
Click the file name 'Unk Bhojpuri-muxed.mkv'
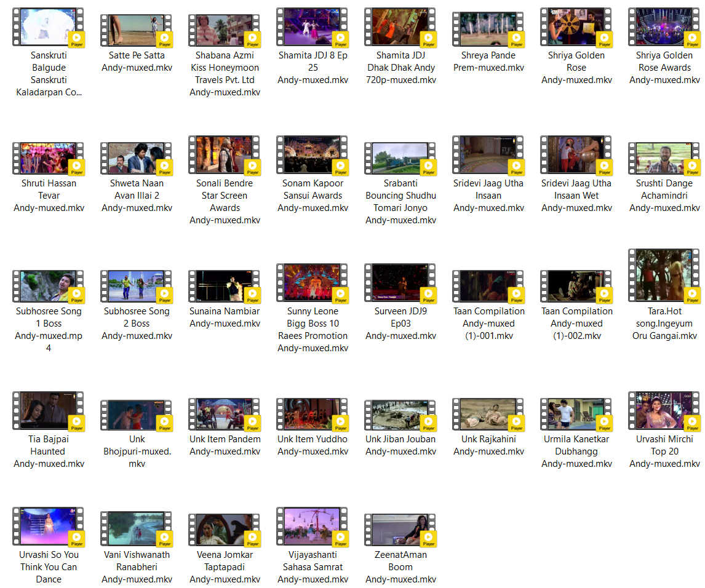pos(137,451)
